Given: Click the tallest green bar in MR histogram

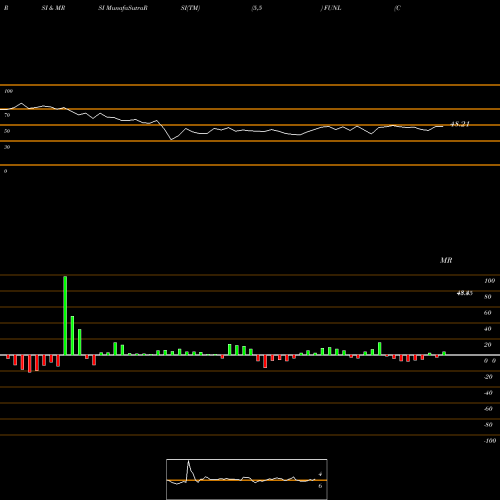Looking at the screenshot, I should pos(65,315).
